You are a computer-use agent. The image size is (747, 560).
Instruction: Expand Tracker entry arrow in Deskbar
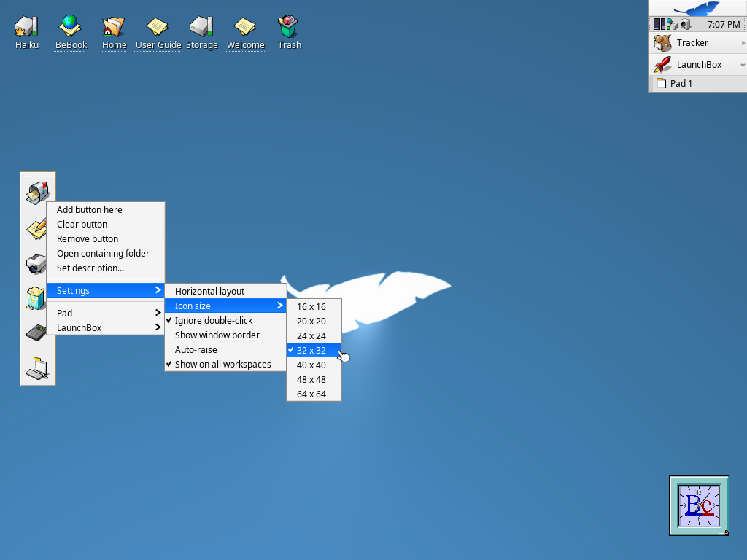click(743, 43)
